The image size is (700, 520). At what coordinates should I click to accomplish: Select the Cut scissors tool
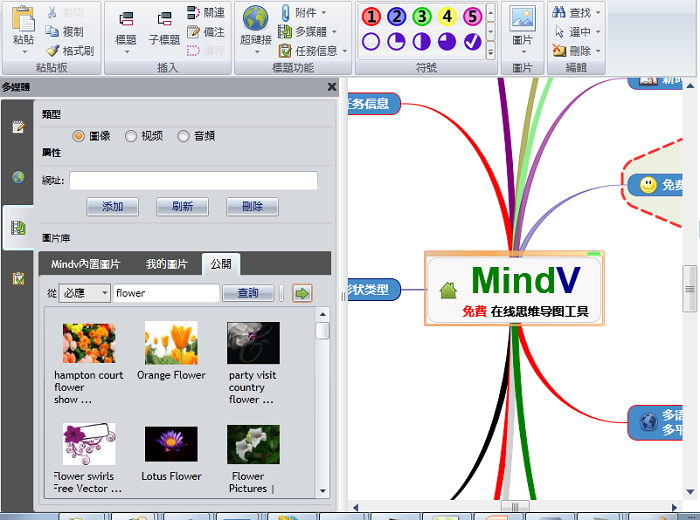pos(52,12)
